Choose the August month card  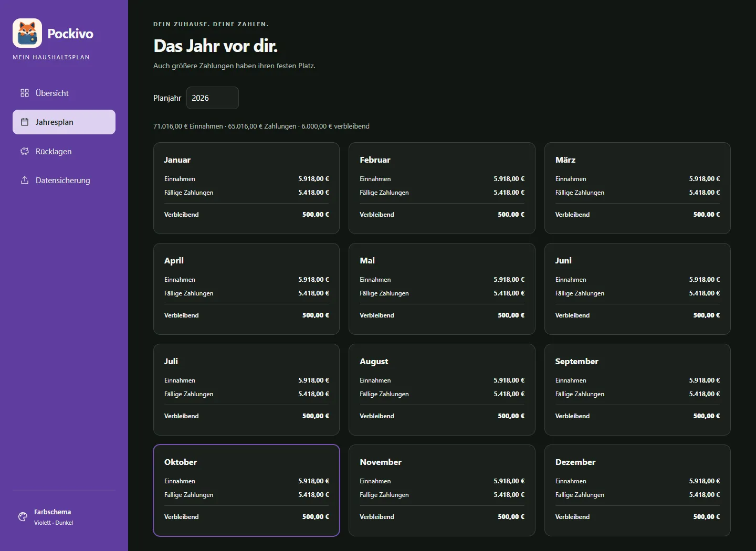(442, 389)
